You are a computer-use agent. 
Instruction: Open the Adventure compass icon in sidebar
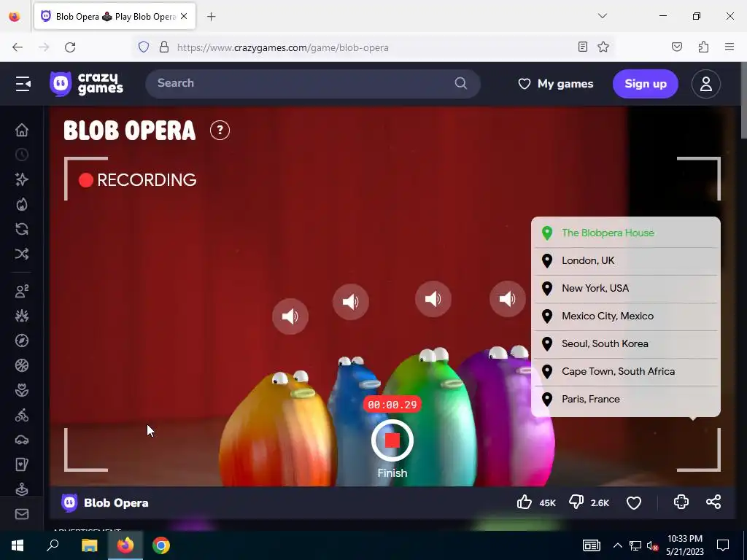click(x=21, y=341)
